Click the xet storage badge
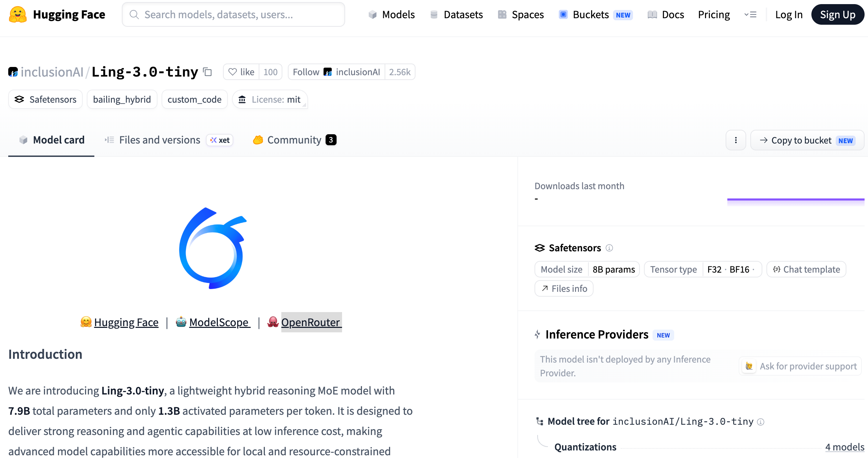The width and height of the screenshot is (868, 458). [x=220, y=140]
